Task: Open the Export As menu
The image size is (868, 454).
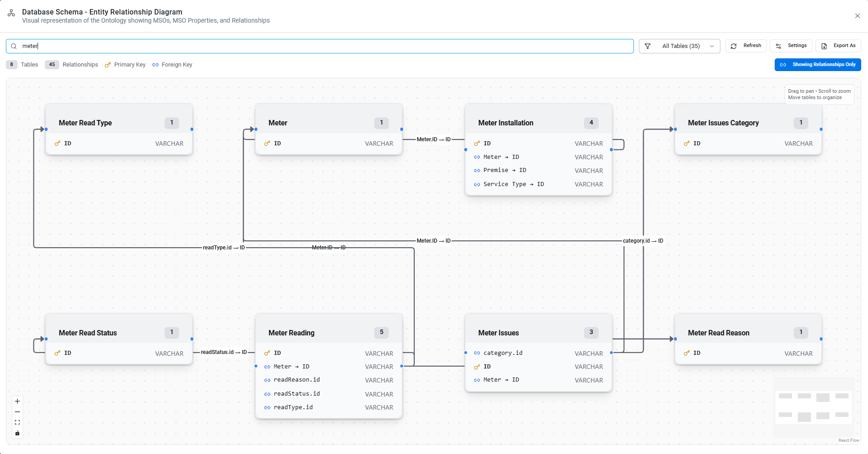Action: pos(838,46)
